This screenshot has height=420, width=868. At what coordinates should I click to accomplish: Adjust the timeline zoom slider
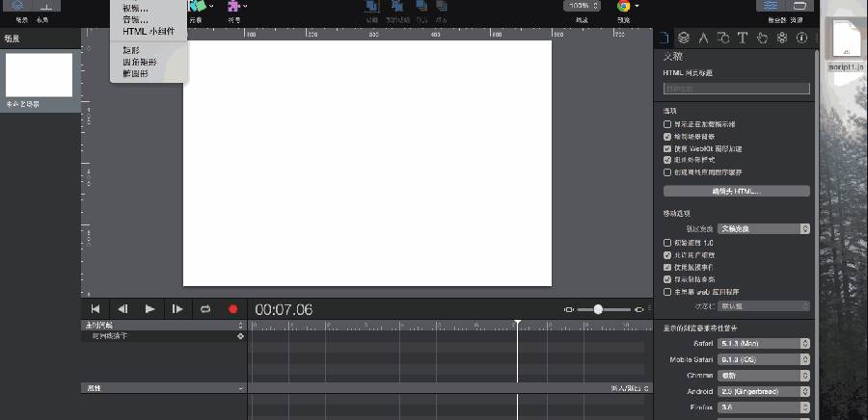599,309
